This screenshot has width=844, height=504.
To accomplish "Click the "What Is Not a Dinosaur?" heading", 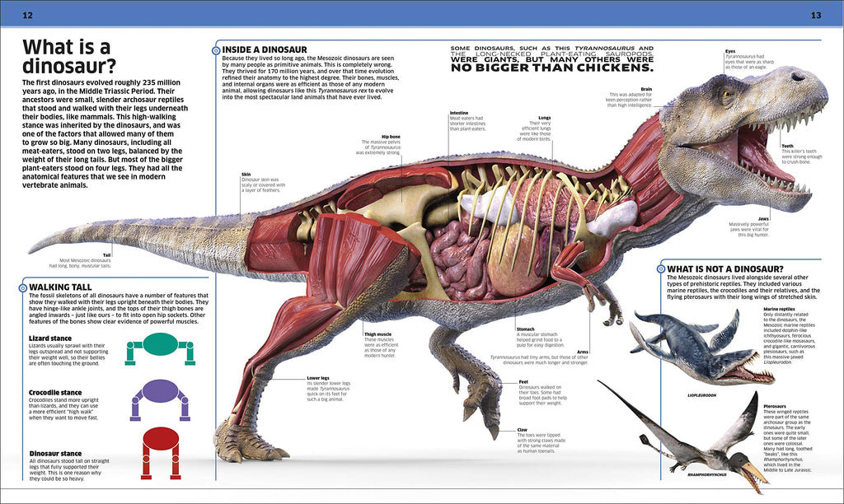I will 724,268.
